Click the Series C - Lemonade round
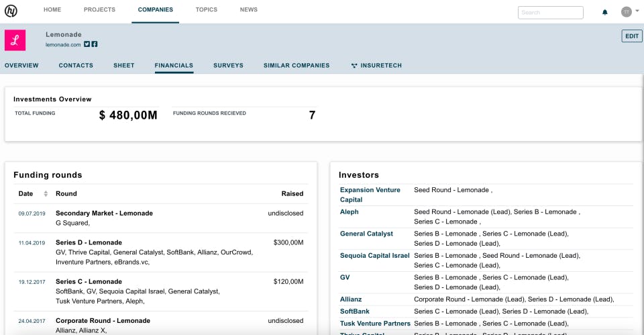644x335 pixels. (89, 281)
